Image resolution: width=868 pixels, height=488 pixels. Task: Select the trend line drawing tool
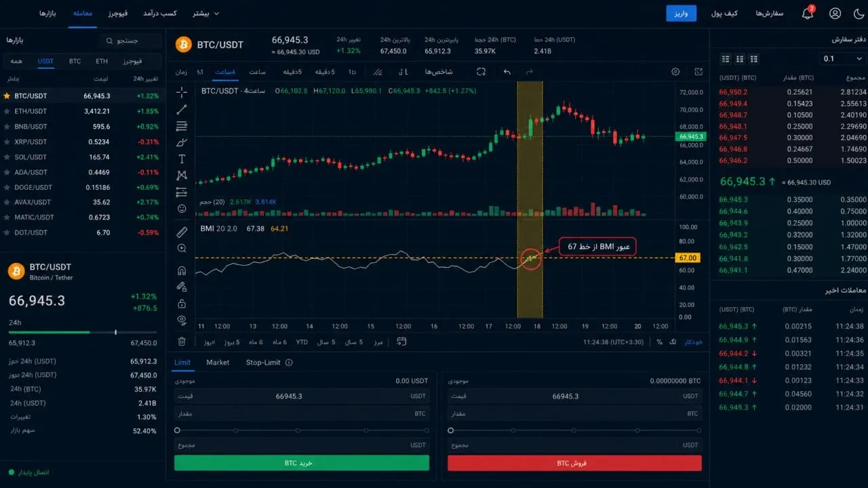pos(182,109)
